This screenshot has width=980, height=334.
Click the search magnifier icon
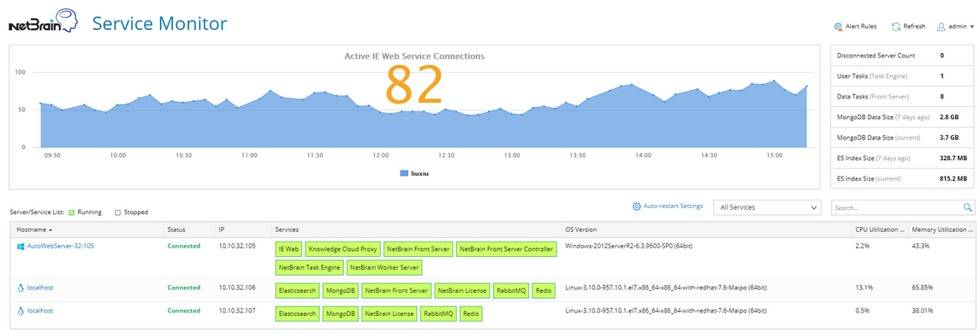point(967,207)
